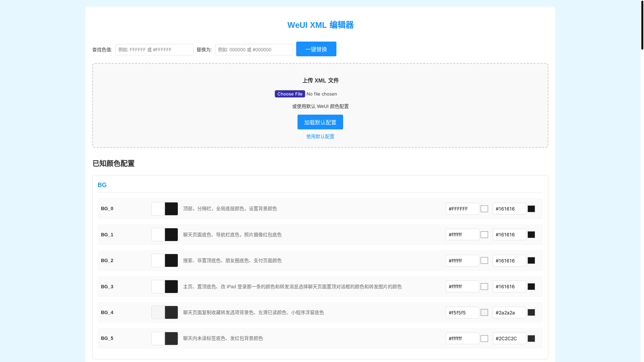Open the Choose File upload button
The width and height of the screenshot is (644, 362).
pos(290,94)
